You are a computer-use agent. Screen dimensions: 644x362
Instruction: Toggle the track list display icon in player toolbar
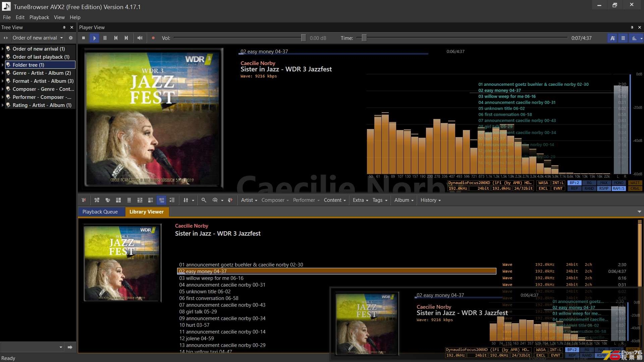623,38
